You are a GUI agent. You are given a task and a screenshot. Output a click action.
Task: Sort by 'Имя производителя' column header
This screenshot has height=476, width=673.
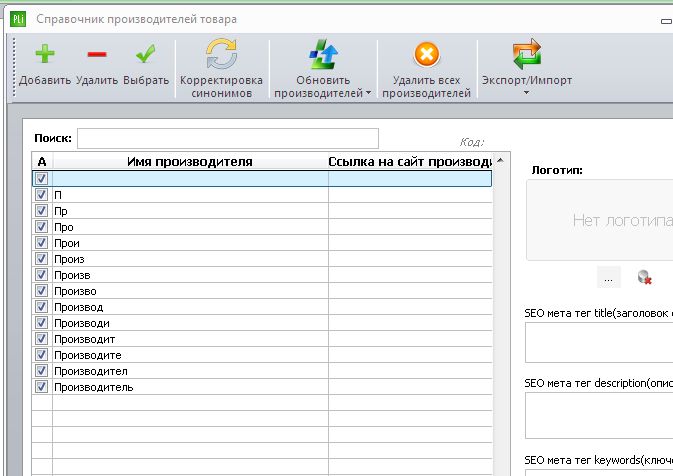click(x=190, y=161)
